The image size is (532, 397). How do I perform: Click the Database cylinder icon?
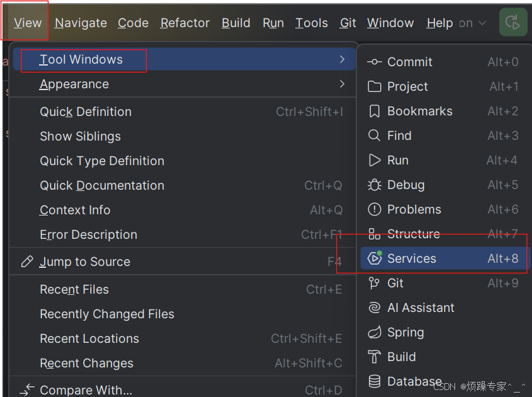tap(374, 381)
